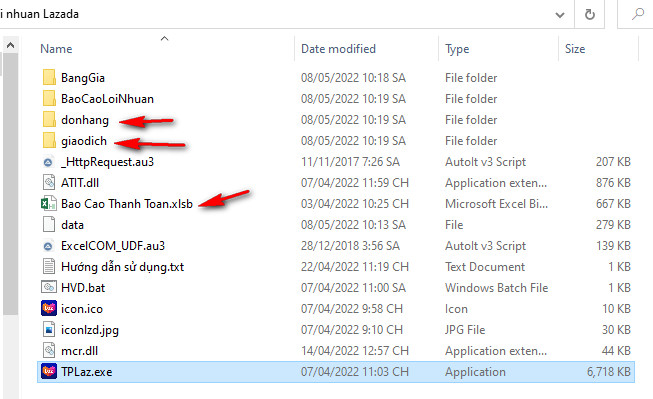Select the giaodich folder name
The image size is (653, 399).
tap(84, 141)
